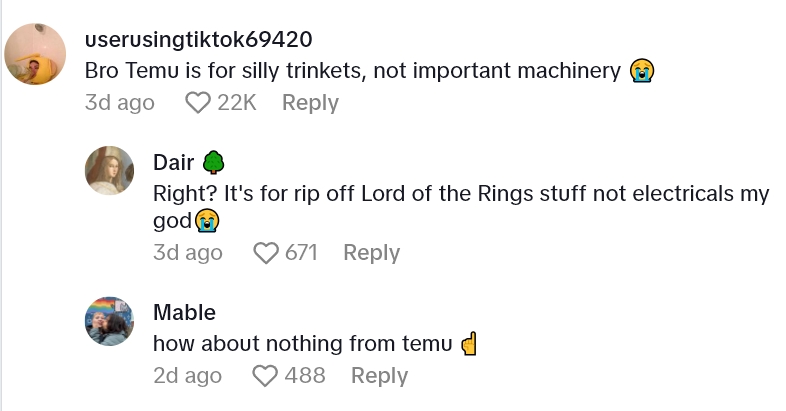The image size is (786, 411).
Task: Click the 488 like count on Mable's comment
Action: tap(305, 376)
